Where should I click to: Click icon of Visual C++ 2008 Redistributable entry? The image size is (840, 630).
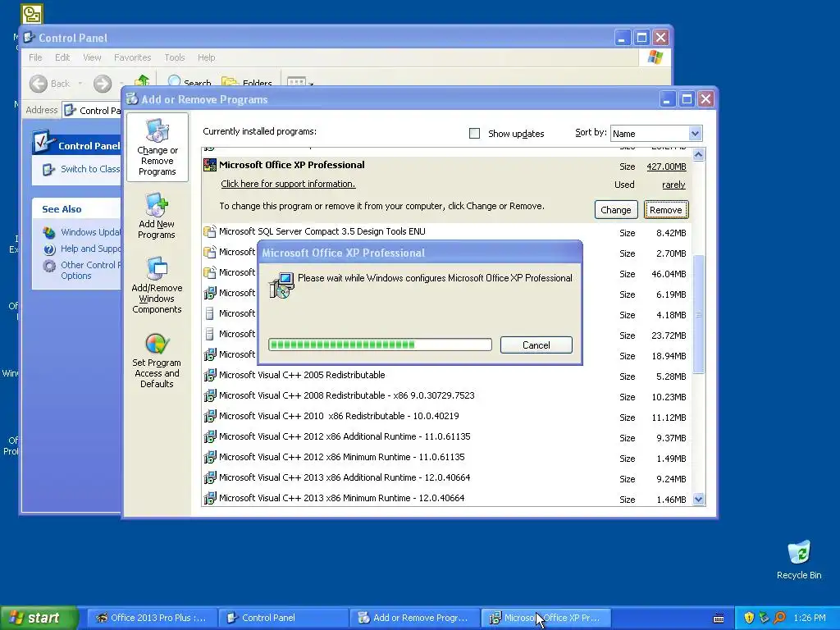tap(210, 395)
